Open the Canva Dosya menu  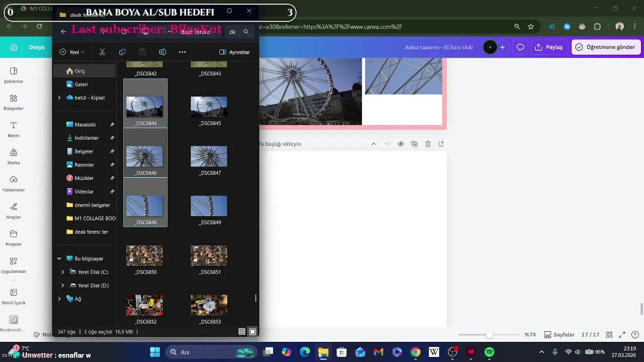36,47
